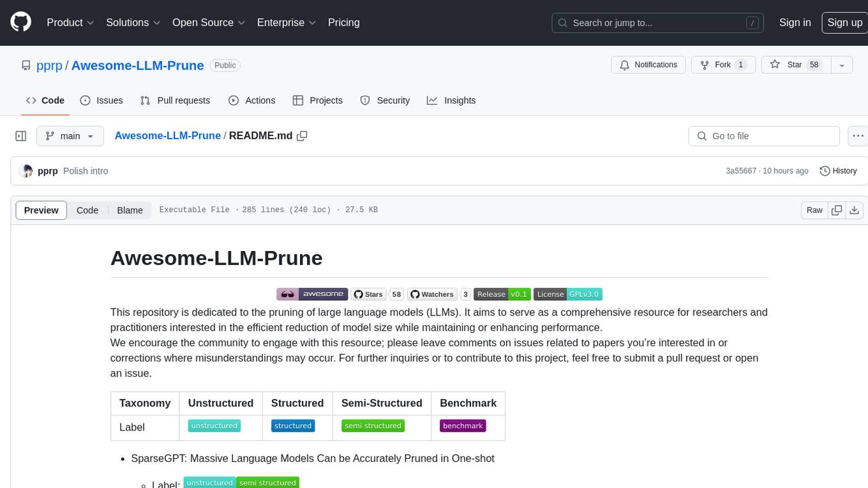The image size is (868, 488).
Task: Switch to the Projects tab
Action: point(318,100)
